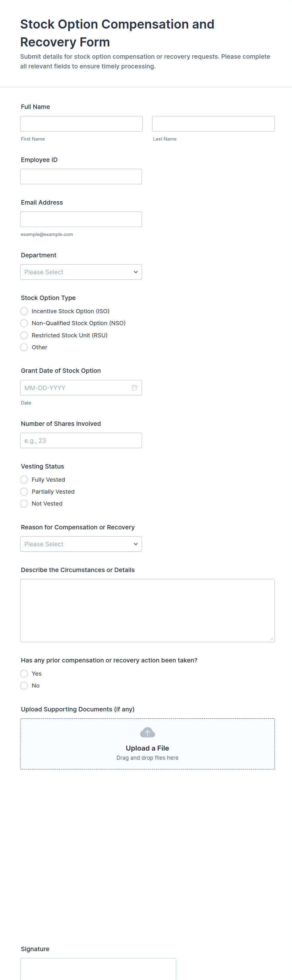The image size is (292, 980).
Task: Click the cloud upload icon
Action: [147, 732]
